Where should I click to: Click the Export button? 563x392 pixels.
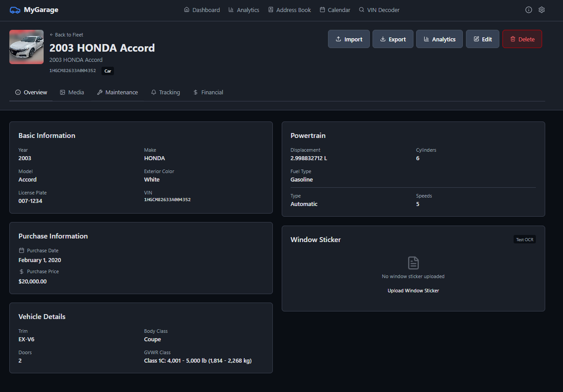[x=393, y=39]
